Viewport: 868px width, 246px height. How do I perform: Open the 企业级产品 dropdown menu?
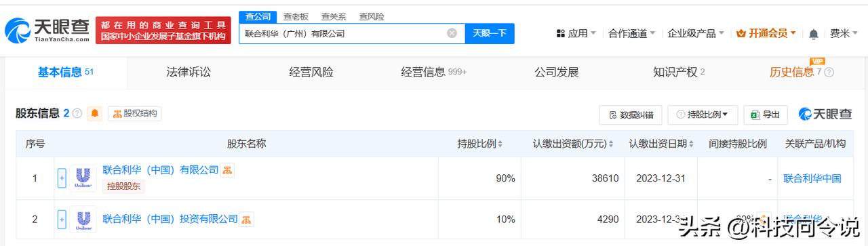coord(696,33)
